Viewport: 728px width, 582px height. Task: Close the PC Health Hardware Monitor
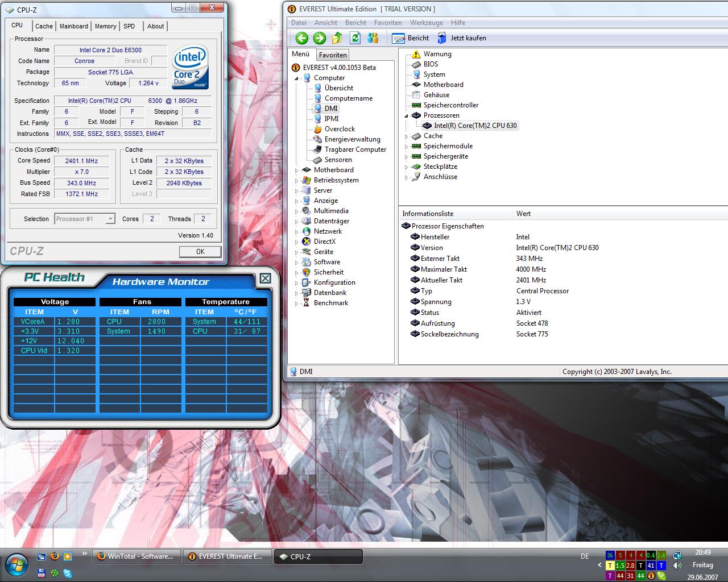point(265,278)
